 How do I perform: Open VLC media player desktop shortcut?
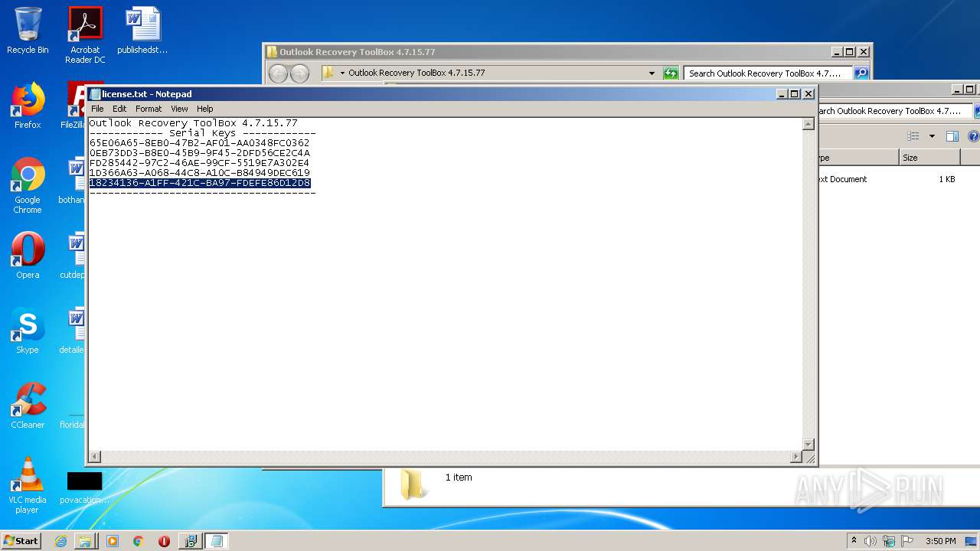tap(28, 485)
